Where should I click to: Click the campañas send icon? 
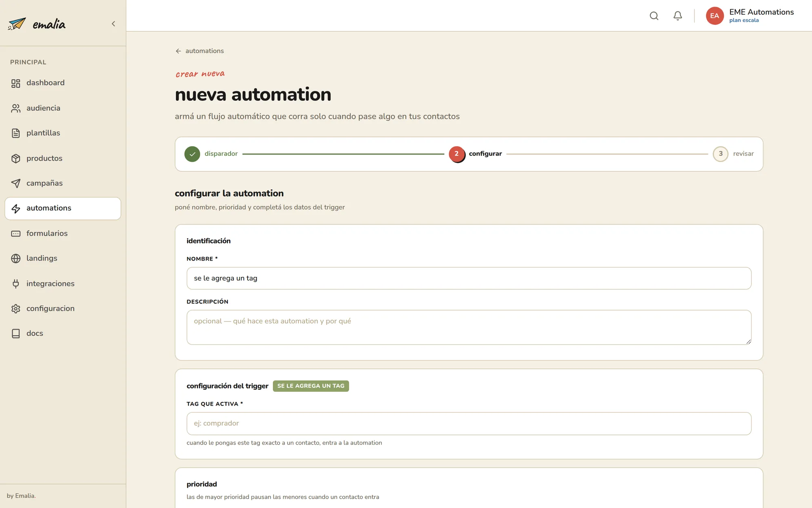click(x=16, y=183)
